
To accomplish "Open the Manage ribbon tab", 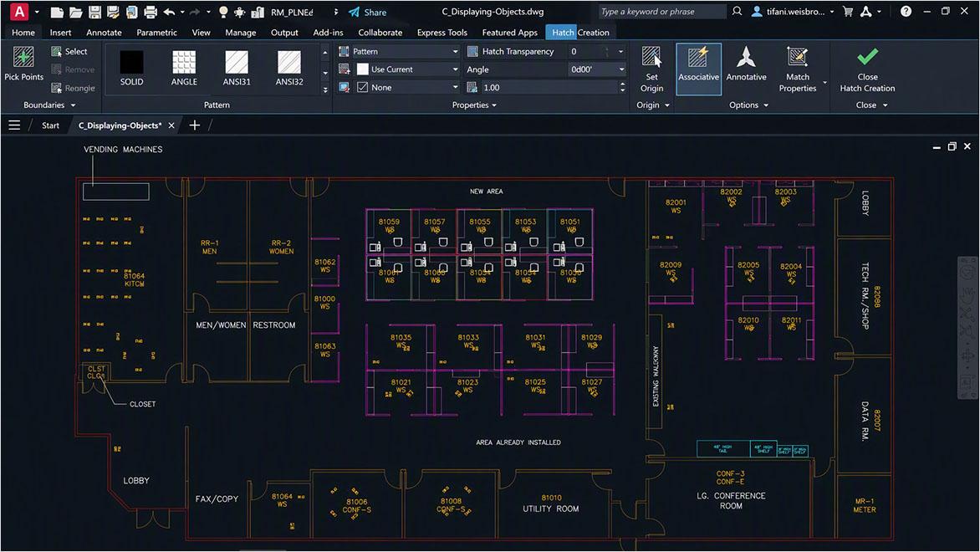I will pyautogui.click(x=241, y=33).
